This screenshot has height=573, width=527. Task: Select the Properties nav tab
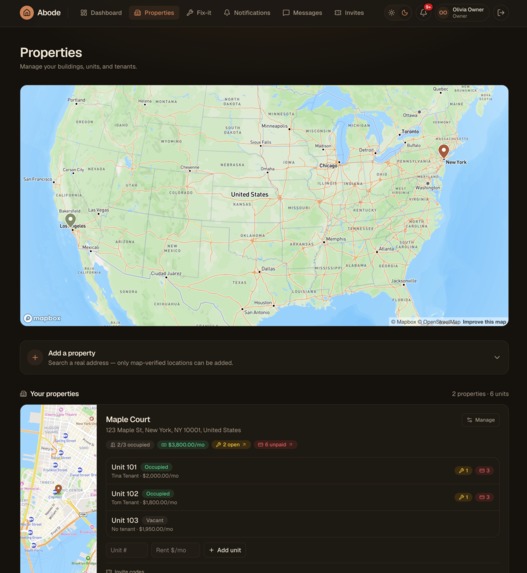pyautogui.click(x=154, y=13)
